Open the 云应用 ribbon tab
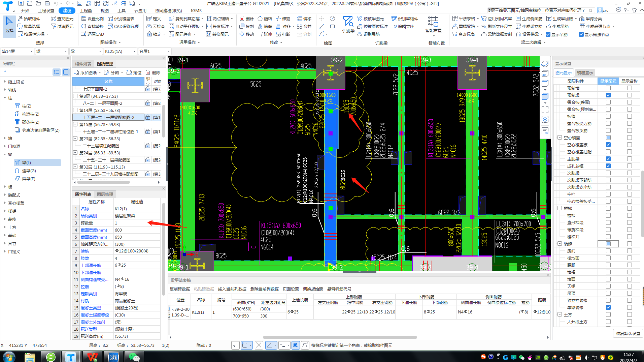 (140, 10)
